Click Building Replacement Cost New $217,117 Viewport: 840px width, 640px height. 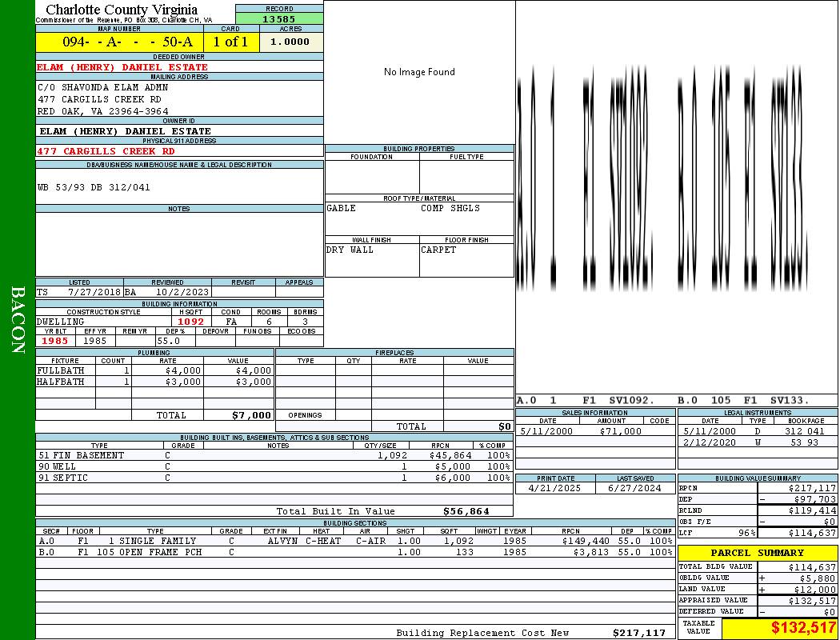point(638,633)
